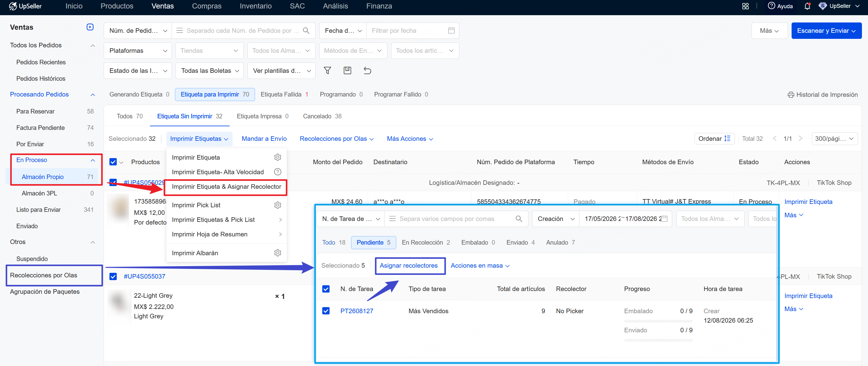This screenshot has height=366, width=868.
Task: Open the Estado de las labels dropdown
Action: coord(138,70)
